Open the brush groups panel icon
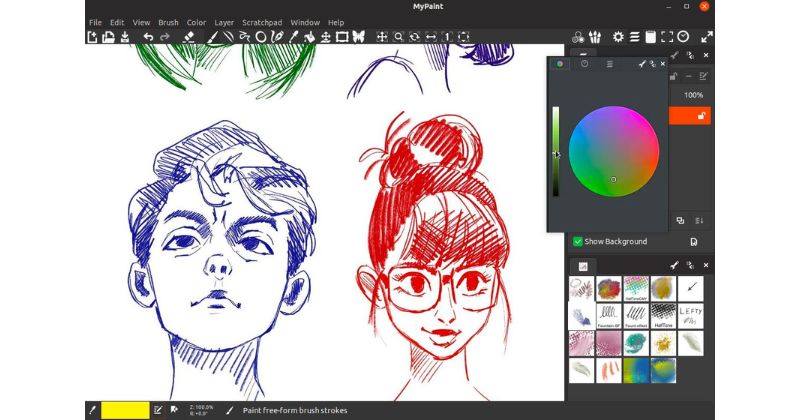 tap(594, 37)
